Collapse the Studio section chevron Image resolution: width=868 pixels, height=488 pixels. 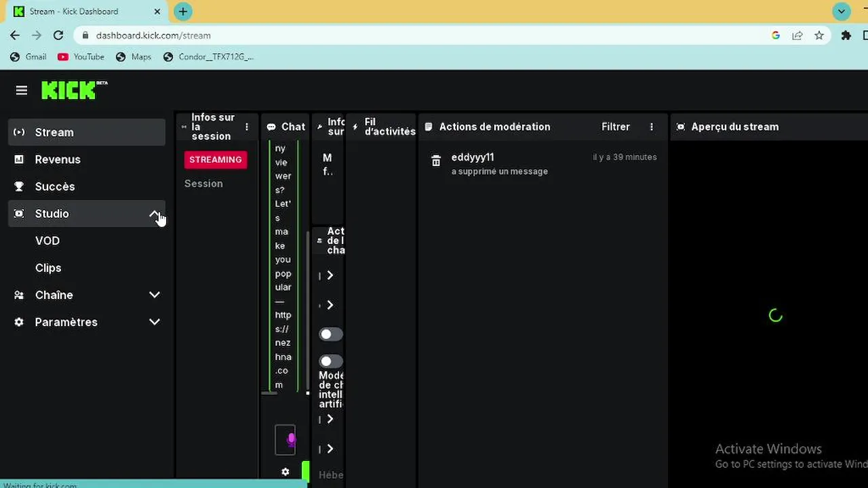tap(155, 213)
